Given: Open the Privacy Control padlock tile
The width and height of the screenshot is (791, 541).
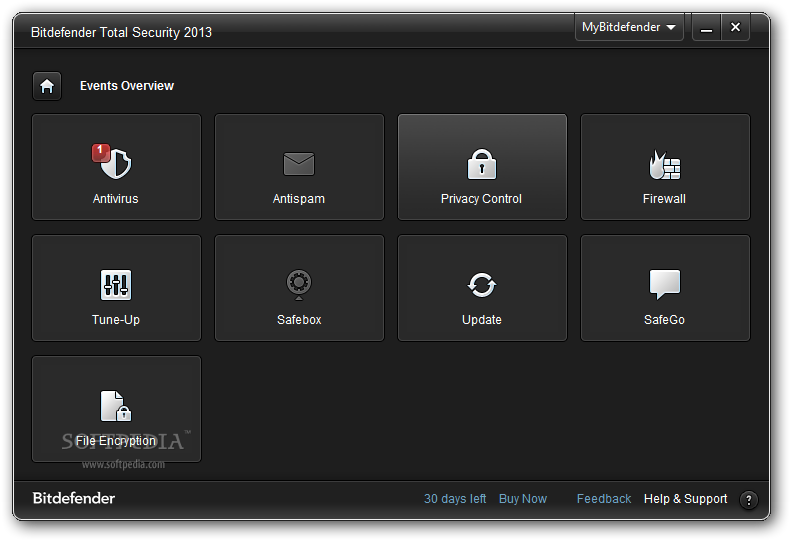Looking at the screenshot, I should click(x=482, y=167).
